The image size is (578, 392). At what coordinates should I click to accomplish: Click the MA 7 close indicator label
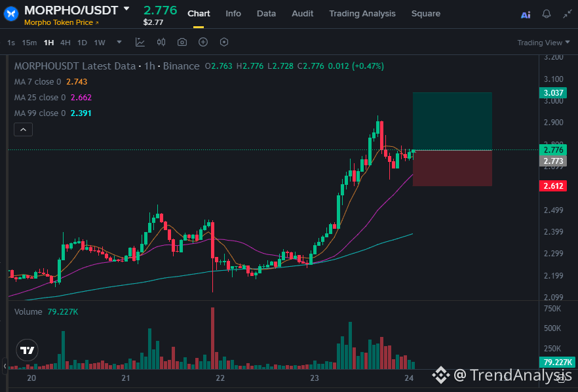tap(37, 82)
